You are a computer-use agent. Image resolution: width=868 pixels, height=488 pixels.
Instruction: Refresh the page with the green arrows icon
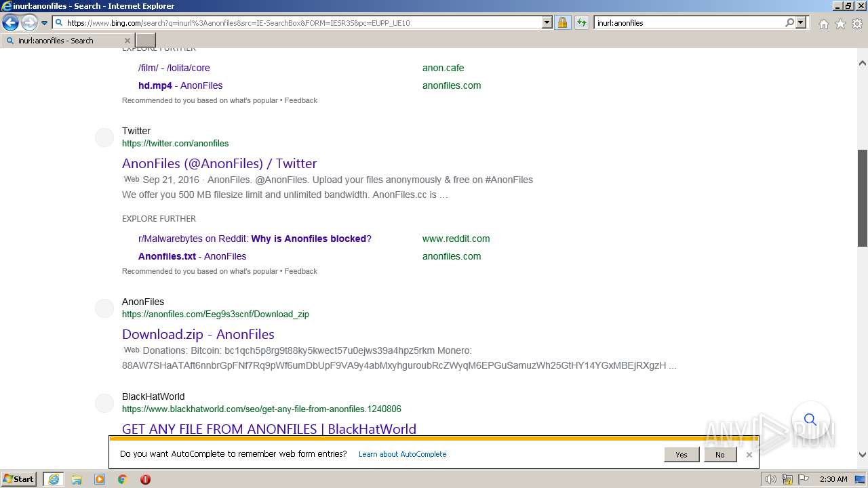(x=581, y=22)
